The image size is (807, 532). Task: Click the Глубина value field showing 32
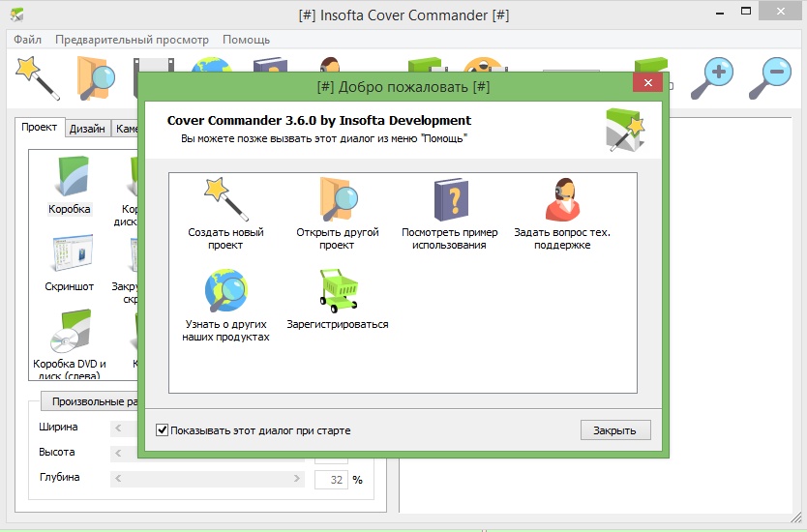click(332, 480)
